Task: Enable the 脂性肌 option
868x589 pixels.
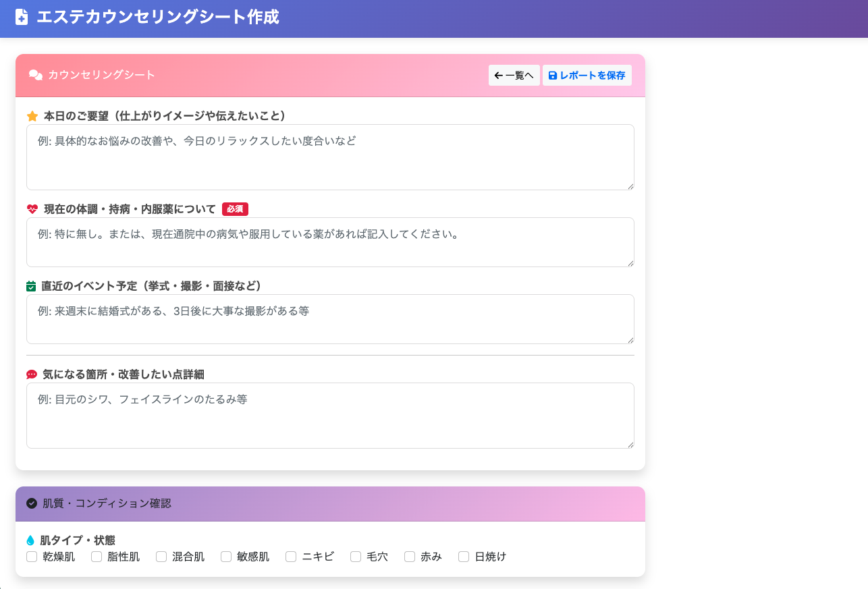Action: click(96, 556)
